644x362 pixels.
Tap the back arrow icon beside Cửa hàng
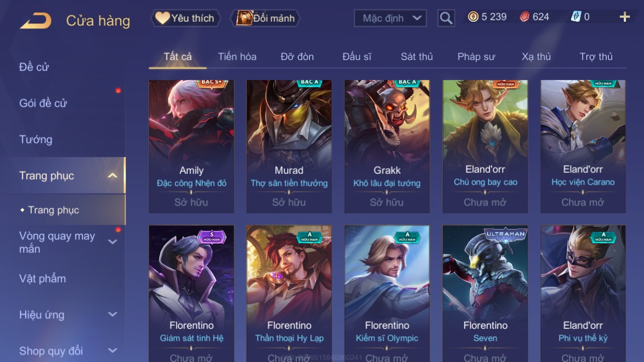(35, 20)
